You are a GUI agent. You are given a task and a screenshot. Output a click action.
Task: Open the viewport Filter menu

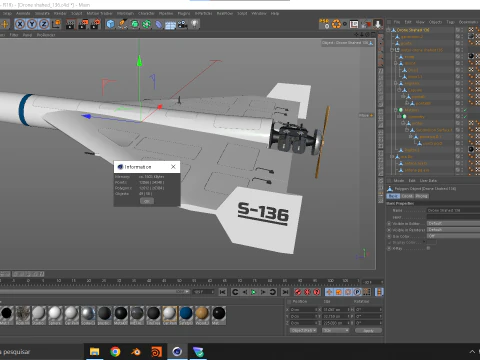(14, 35)
